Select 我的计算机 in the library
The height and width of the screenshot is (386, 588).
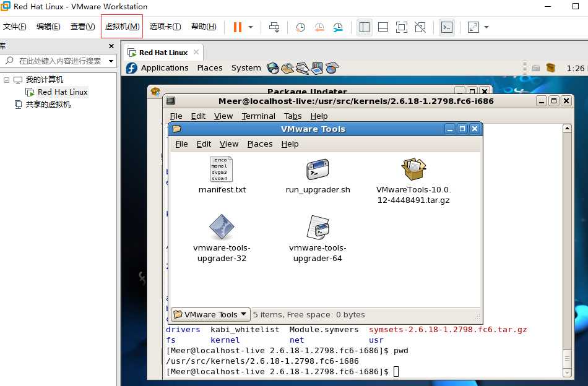point(44,79)
